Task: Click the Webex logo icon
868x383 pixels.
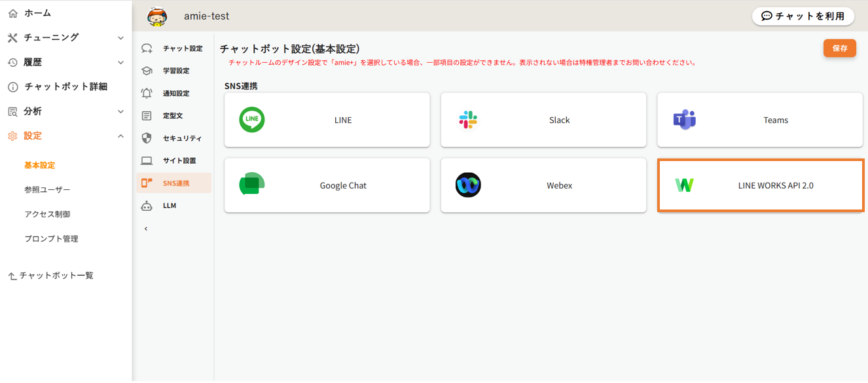Action: click(468, 185)
